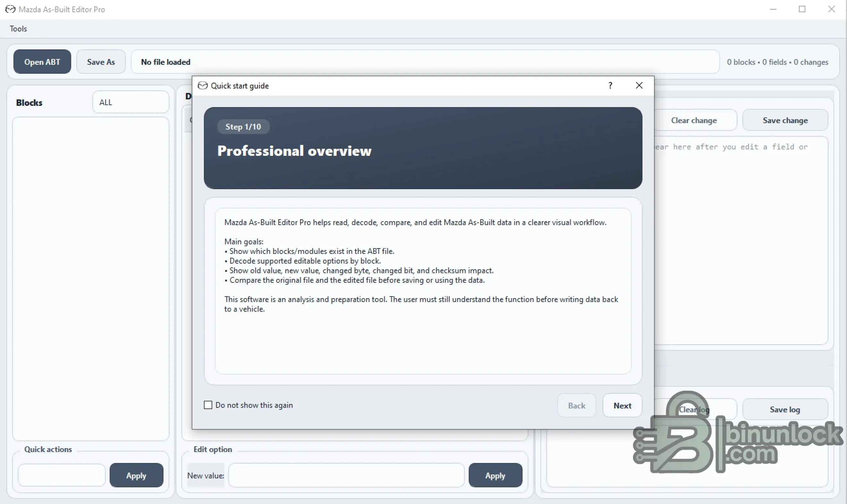This screenshot has width=847, height=504.
Task: Click the Save As button
Action: (101, 62)
